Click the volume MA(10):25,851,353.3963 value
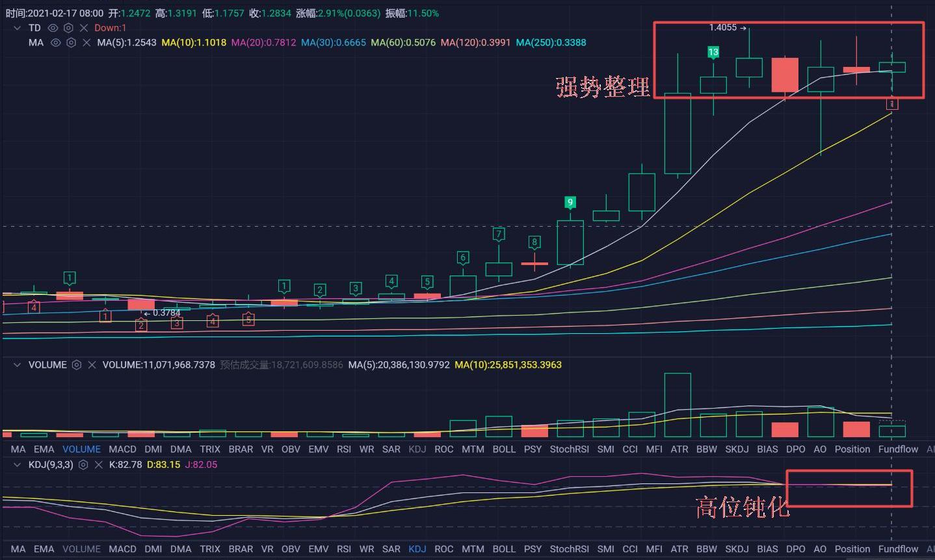The height and width of the screenshot is (560, 935). pos(508,365)
